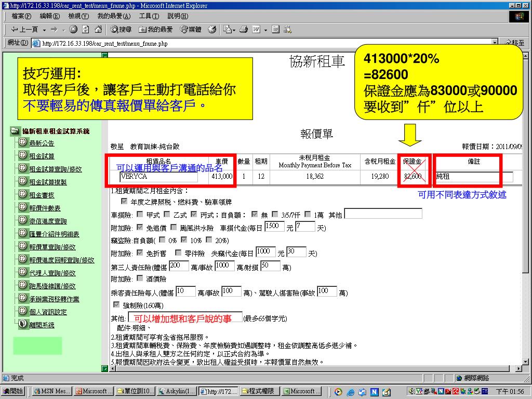Switch to the 程式權限 taskbar item
This screenshot has width=532, height=399.
[260, 391]
